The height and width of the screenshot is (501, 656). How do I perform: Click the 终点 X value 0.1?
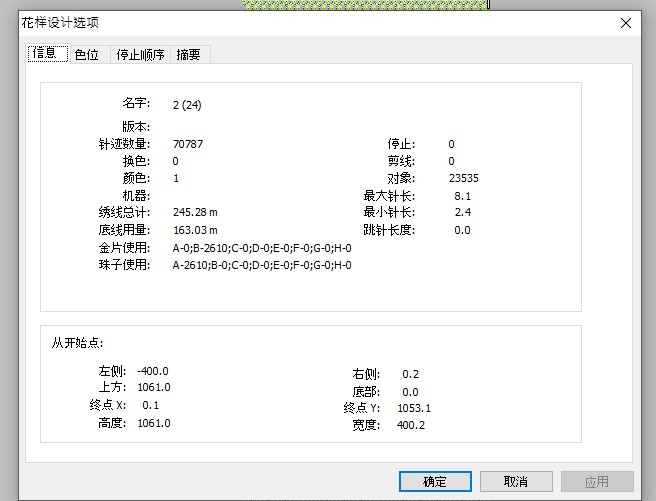[x=150, y=405]
